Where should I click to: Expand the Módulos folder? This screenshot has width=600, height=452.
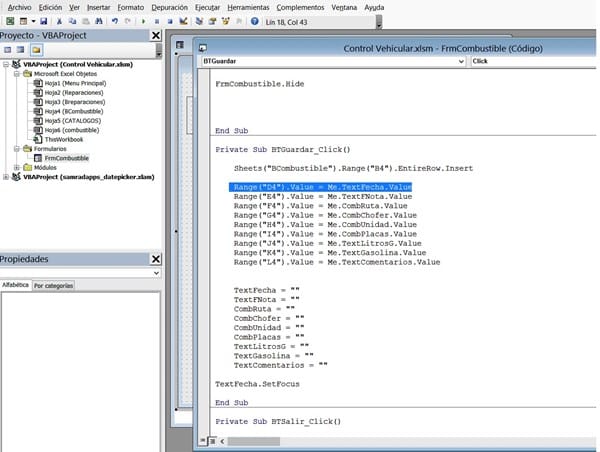tap(16, 167)
